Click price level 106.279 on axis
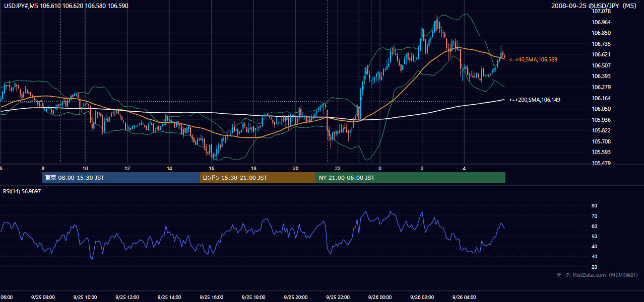 pos(602,87)
